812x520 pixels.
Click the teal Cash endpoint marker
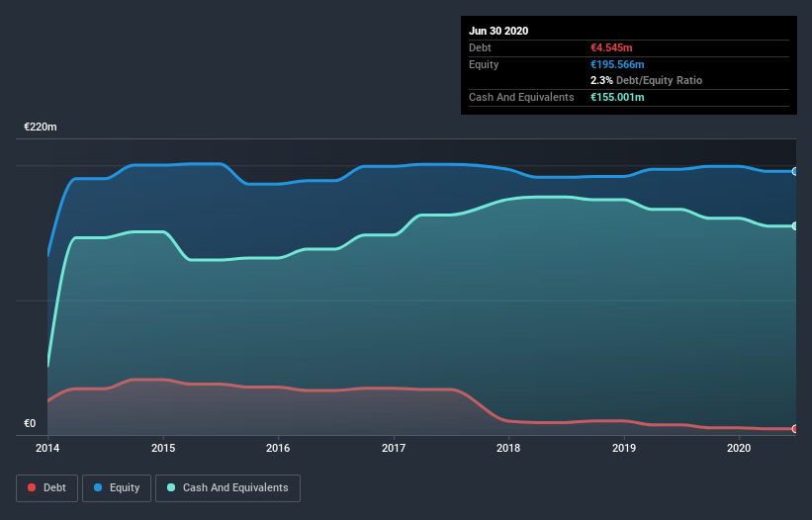tap(794, 226)
